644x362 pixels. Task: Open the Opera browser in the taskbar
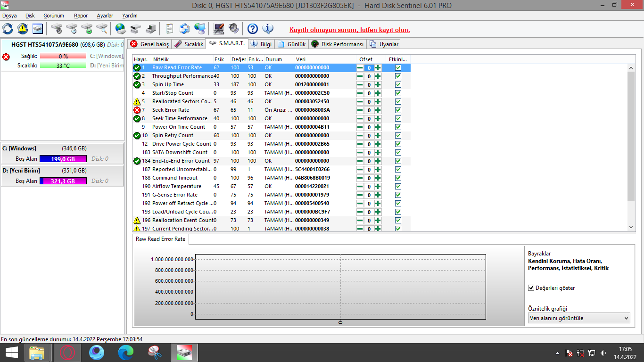(67, 353)
